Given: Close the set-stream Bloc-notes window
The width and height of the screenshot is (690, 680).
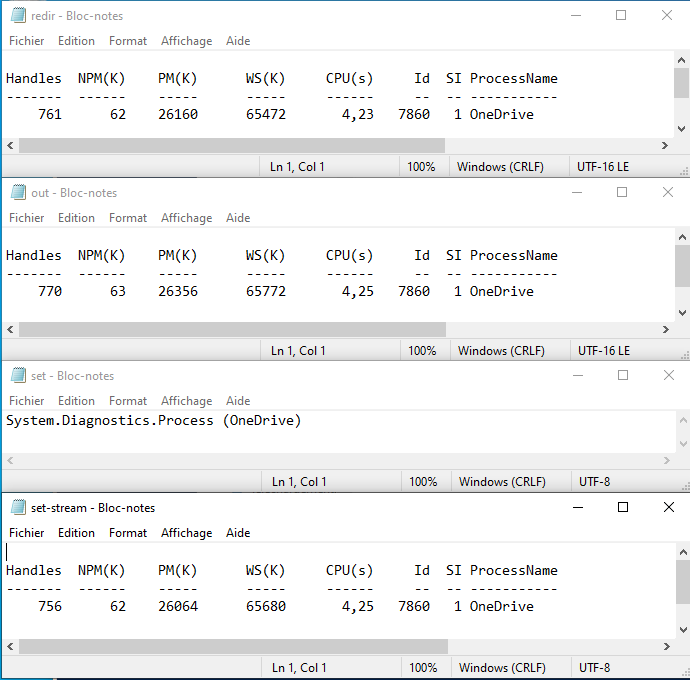Looking at the screenshot, I should click(668, 507).
